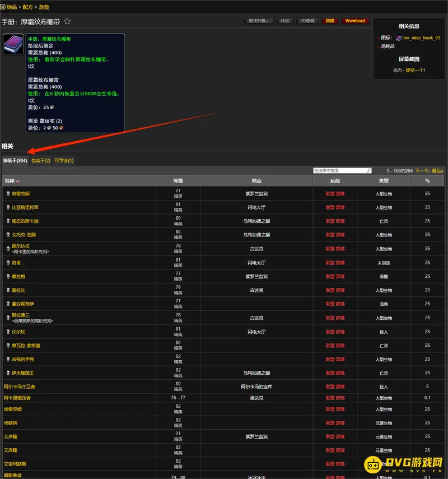Click the 提交一个 screenshot submission link
Image resolution: width=448 pixels, height=479 pixels.
[415, 70]
